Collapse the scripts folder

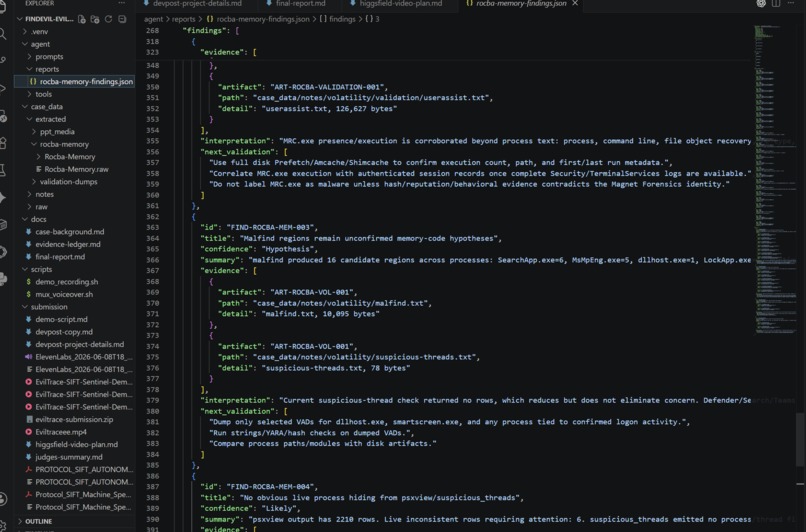click(75, 269)
